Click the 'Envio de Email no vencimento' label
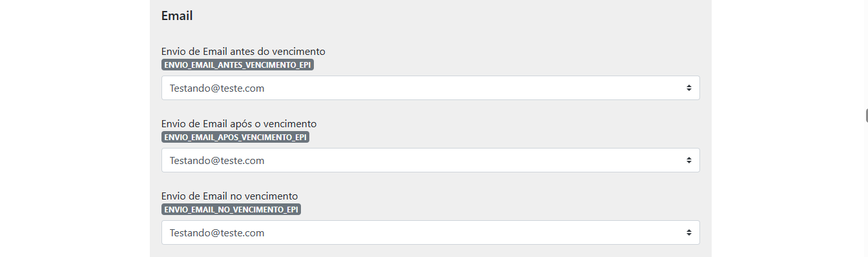 coord(230,196)
